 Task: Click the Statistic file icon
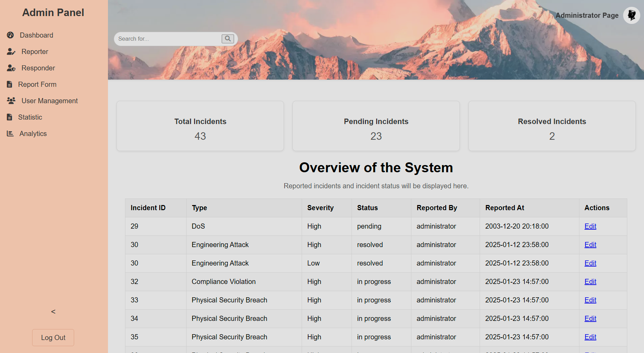pos(10,117)
